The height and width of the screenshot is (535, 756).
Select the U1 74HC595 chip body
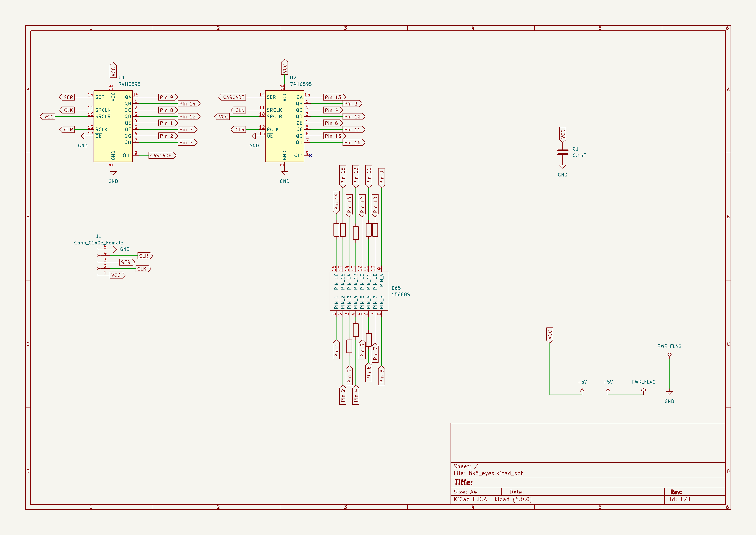pyautogui.click(x=113, y=126)
